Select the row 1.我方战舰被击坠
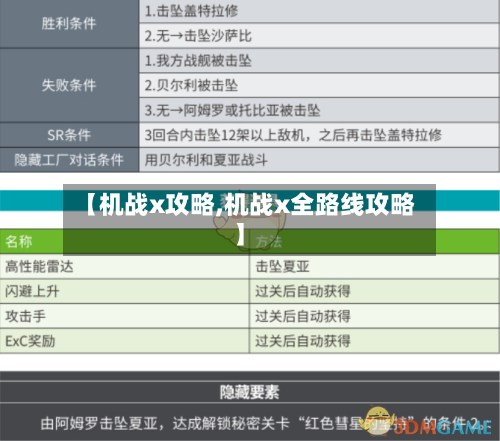This screenshot has height=441, width=500. 319,61
